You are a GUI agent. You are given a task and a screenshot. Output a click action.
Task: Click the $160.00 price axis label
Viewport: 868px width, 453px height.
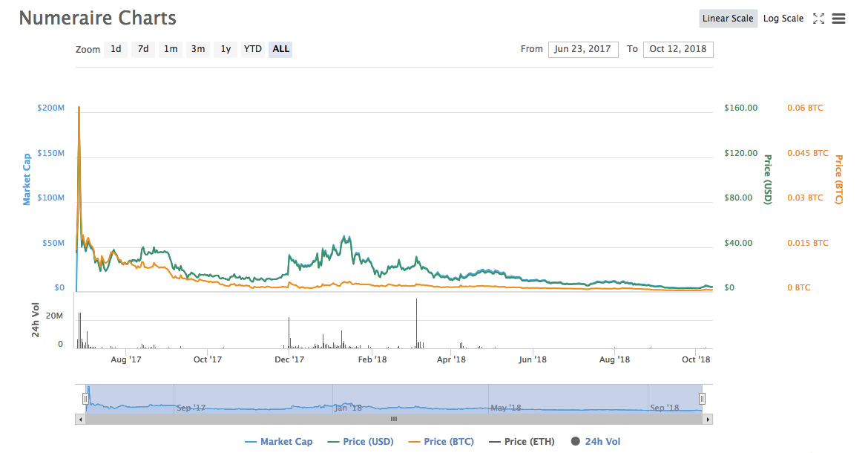740,108
